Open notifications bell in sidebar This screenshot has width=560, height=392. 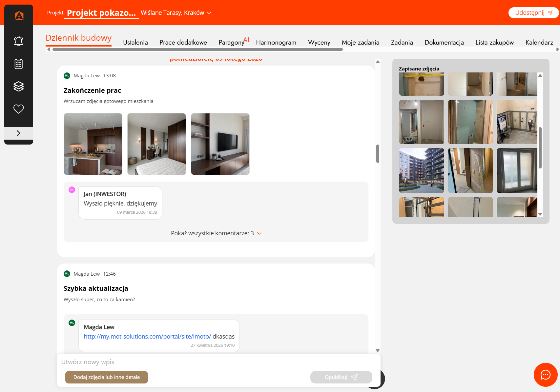click(x=19, y=41)
